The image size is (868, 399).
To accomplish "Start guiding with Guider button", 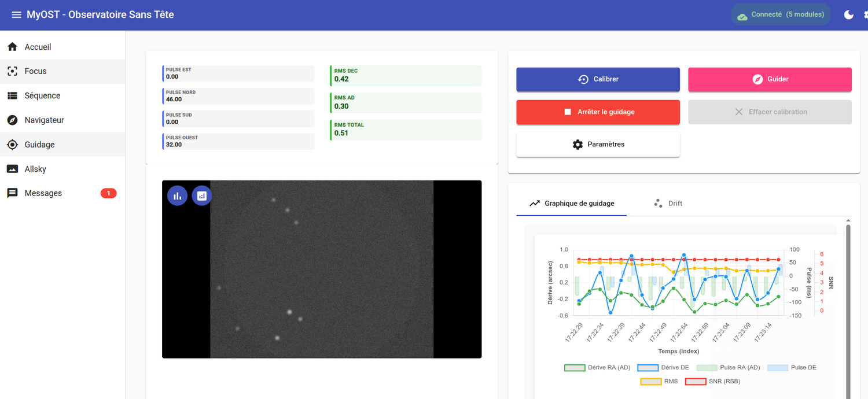I will (x=770, y=79).
